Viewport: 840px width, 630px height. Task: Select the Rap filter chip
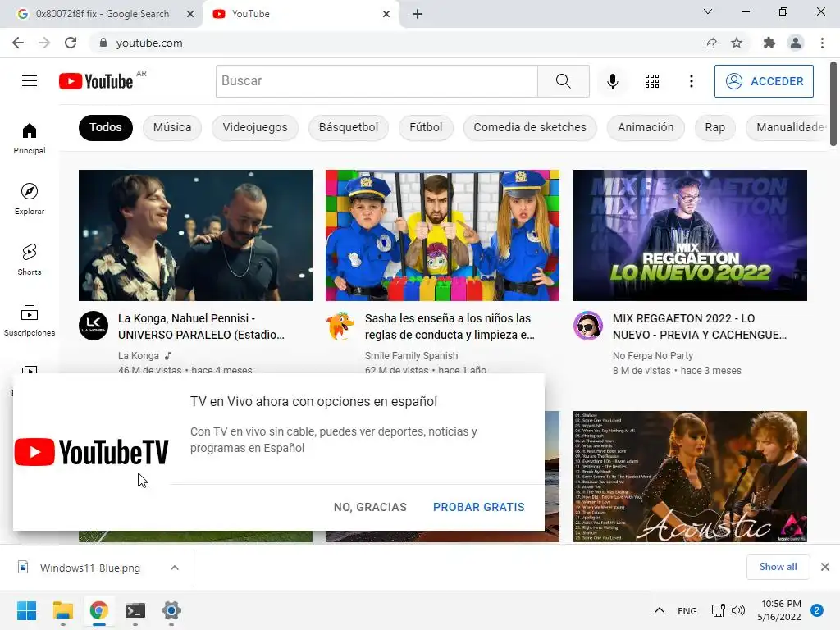point(714,127)
